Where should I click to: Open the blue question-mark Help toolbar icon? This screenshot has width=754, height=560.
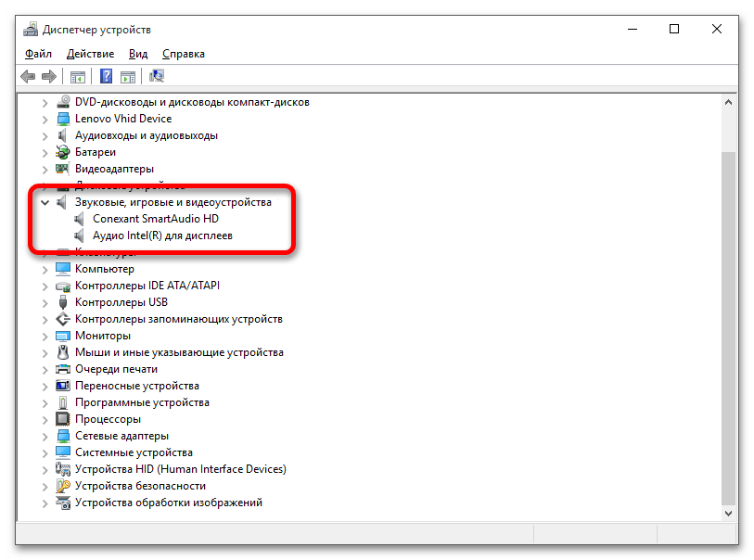tap(106, 76)
